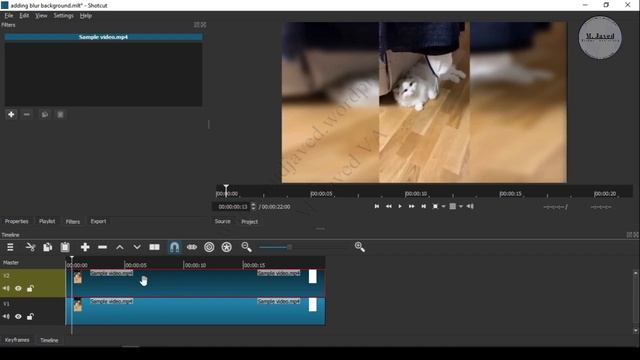Toggle Scrub While Dragging
The width and height of the screenshot is (640, 360).
[192, 247]
